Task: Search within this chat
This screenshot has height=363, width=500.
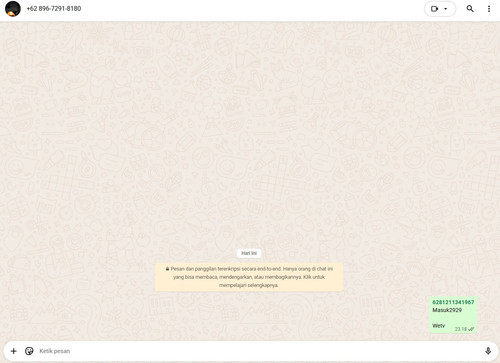Action: click(x=470, y=9)
